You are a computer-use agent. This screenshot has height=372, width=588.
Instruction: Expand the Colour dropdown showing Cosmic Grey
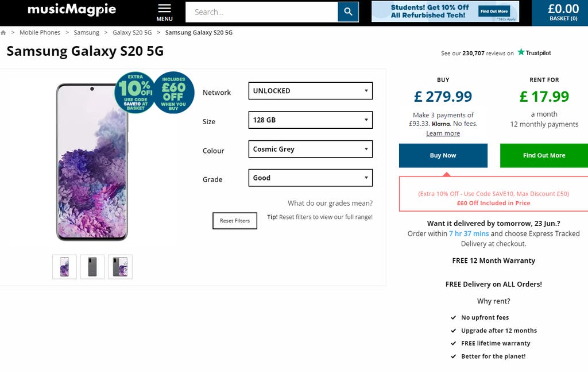click(x=310, y=149)
